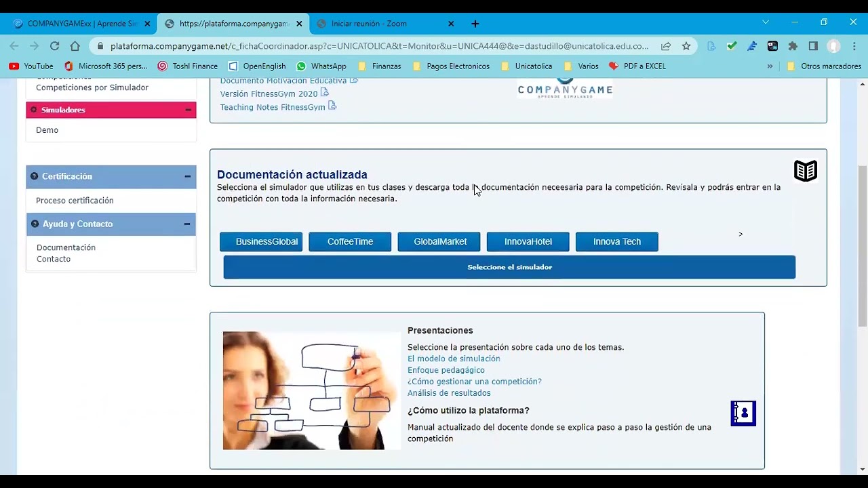Image resolution: width=868 pixels, height=488 pixels.
Task: Open a new browser tab with plus
Action: click(x=475, y=24)
